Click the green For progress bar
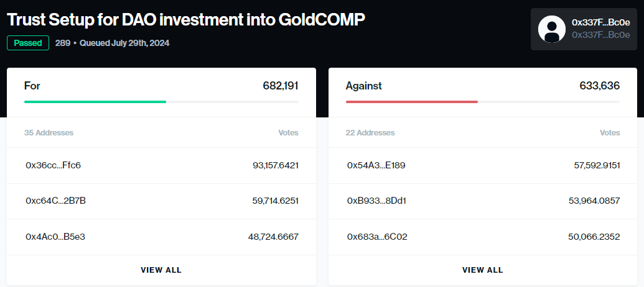Image resolution: width=644 pixels, height=287 pixels. coord(95,101)
